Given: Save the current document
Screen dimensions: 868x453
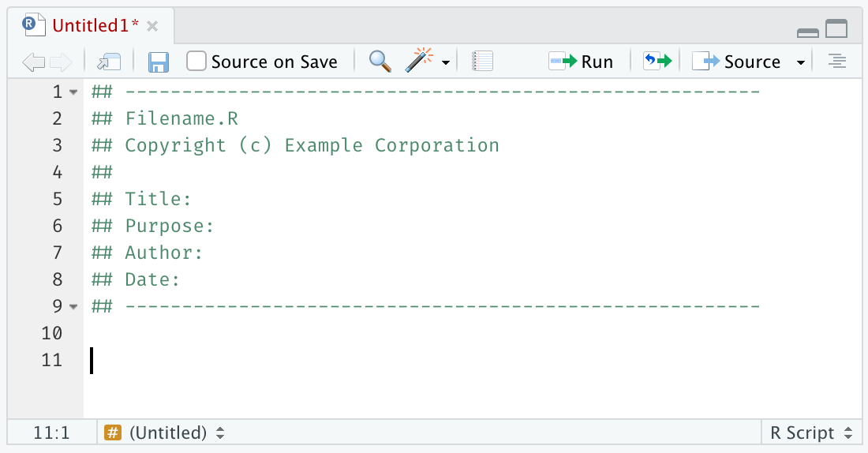Looking at the screenshot, I should (x=159, y=62).
